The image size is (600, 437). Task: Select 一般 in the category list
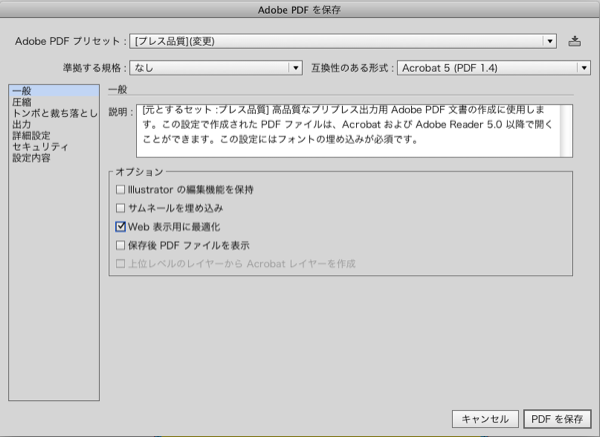54,91
